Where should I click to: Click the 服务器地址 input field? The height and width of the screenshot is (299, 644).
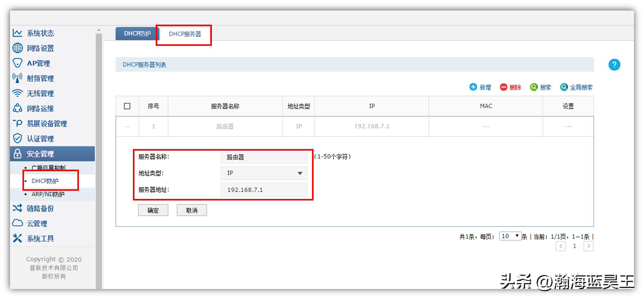click(264, 190)
